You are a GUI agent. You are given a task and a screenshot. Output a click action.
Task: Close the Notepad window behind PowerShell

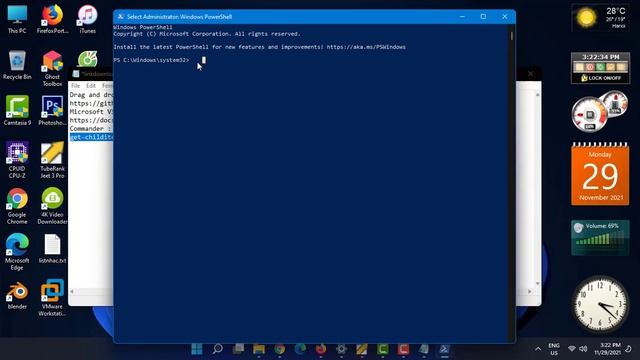530,74
